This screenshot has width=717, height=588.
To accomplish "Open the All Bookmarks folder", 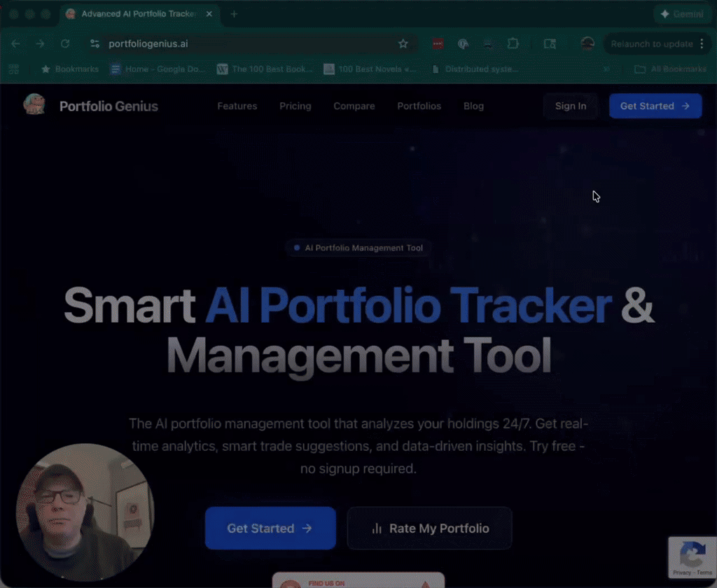I will 670,69.
